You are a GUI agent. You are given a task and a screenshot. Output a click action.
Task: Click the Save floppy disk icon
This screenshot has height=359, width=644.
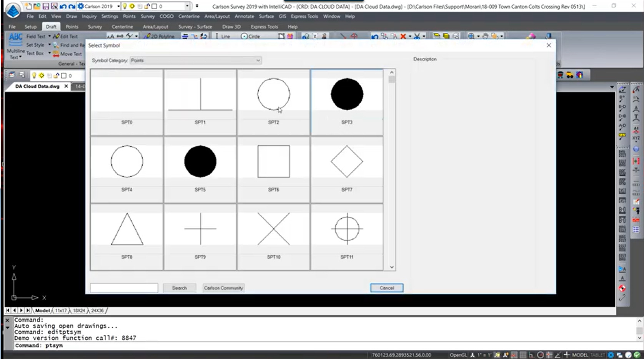click(x=46, y=6)
